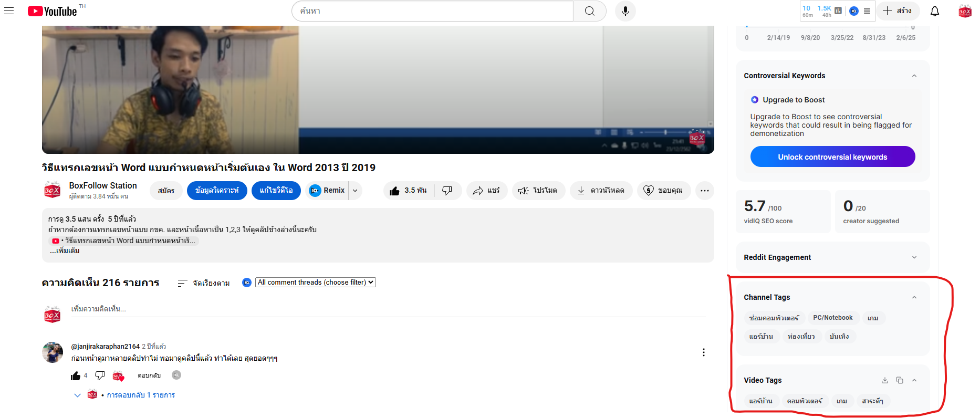Open the YouTube hamburger guide menu
Screen dimensions: 980x418
click(x=9, y=11)
